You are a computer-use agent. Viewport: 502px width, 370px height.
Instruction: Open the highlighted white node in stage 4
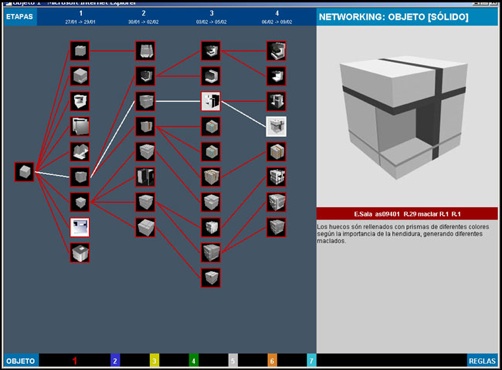coord(276,126)
